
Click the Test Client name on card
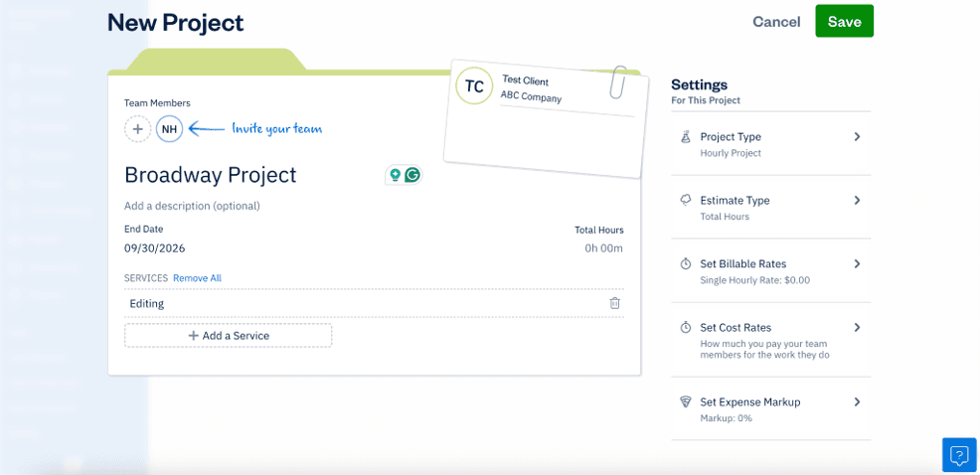point(525,81)
